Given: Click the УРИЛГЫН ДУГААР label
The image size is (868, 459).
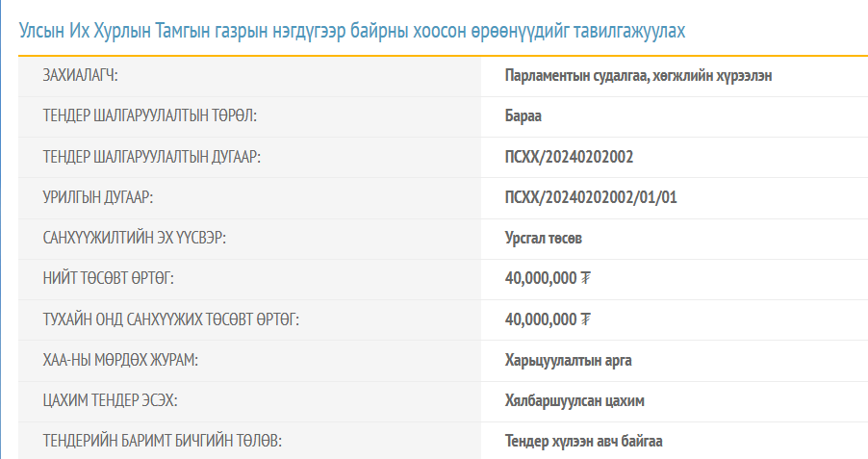Looking at the screenshot, I should pyautogui.click(x=98, y=197).
